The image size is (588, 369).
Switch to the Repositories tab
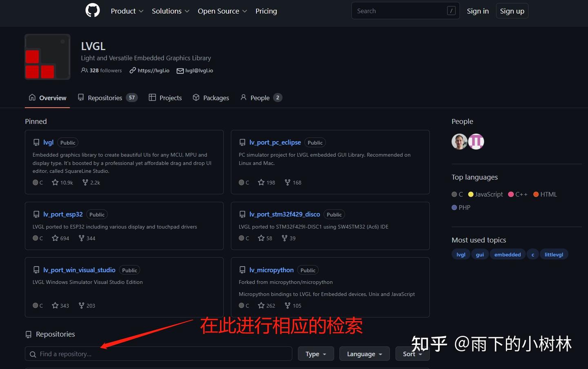[x=105, y=98]
